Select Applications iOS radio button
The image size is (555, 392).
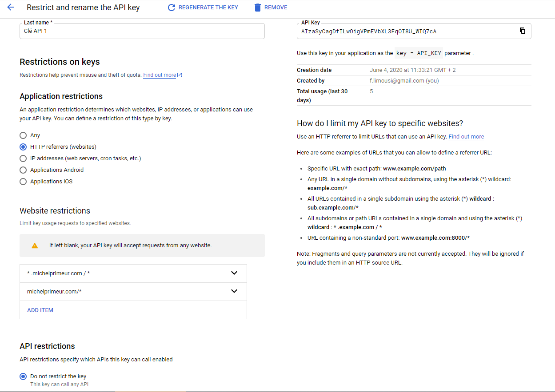(23, 182)
